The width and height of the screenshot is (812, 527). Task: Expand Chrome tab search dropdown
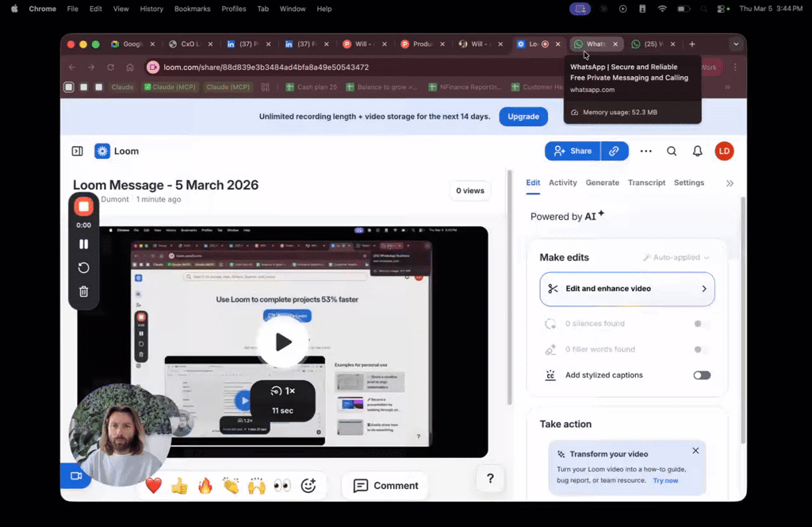click(x=736, y=44)
